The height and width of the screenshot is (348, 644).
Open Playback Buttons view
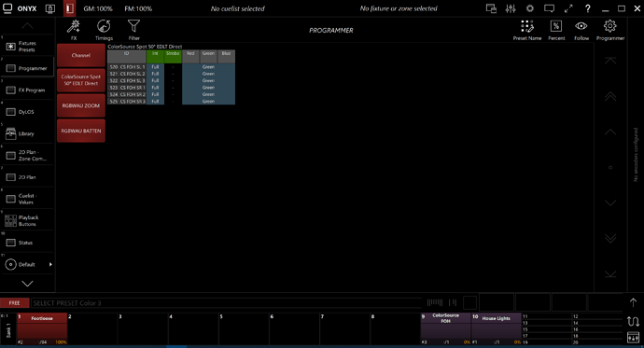pos(27,221)
